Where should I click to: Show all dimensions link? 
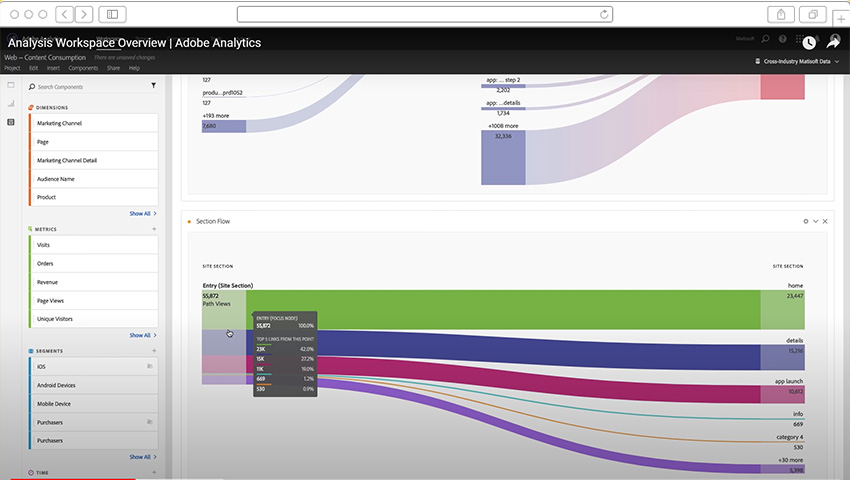coord(143,213)
